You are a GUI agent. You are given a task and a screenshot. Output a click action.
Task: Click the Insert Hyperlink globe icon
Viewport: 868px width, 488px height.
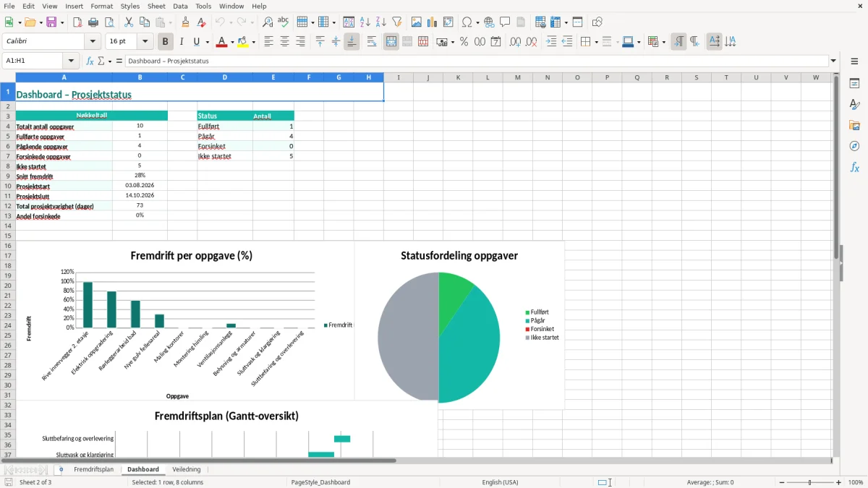pos(489,22)
